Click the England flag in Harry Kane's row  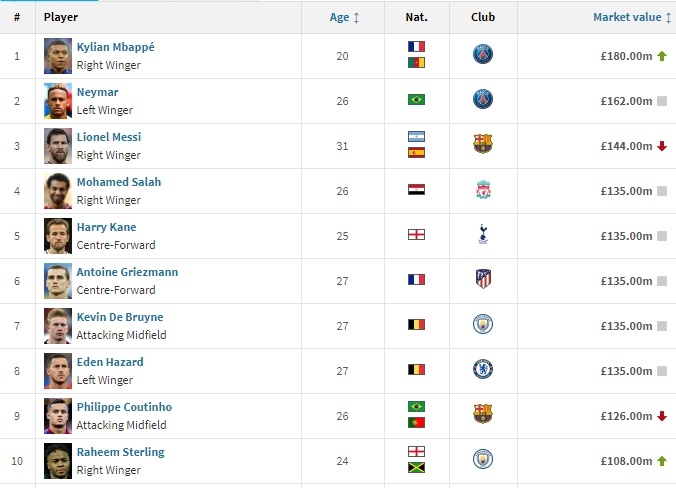pyautogui.click(x=416, y=235)
